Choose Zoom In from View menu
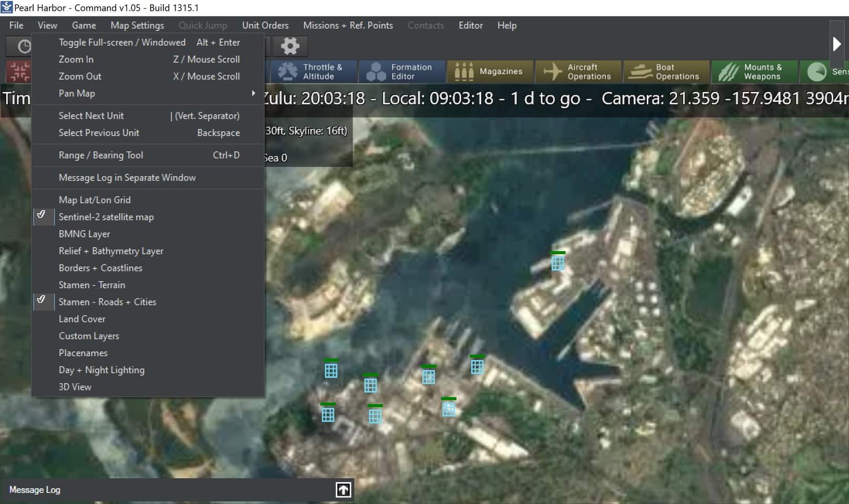The image size is (849, 504). tap(148, 59)
